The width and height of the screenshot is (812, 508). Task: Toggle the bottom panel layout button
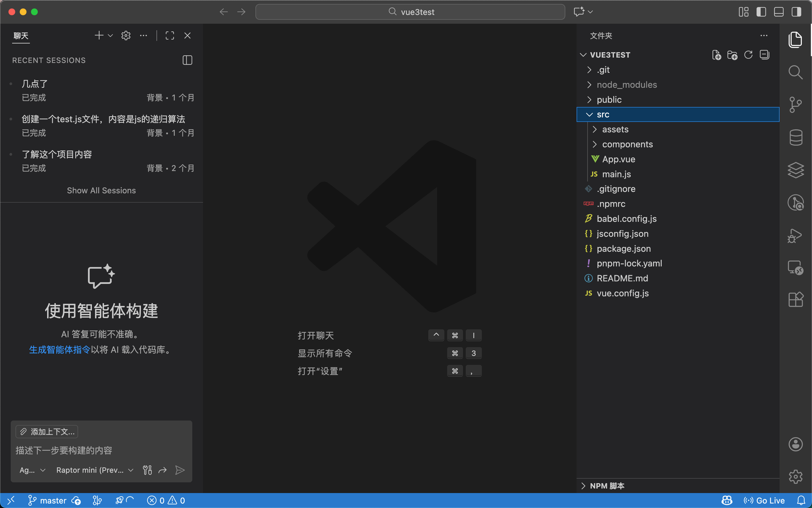coord(779,12)
